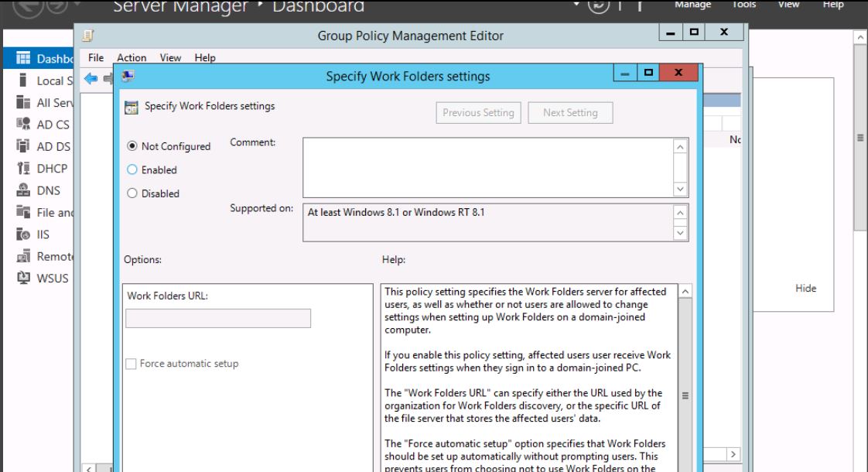This screenshot has height=472, width=868.
Task: Click the Hide link
Action: [x=805, y=289]
